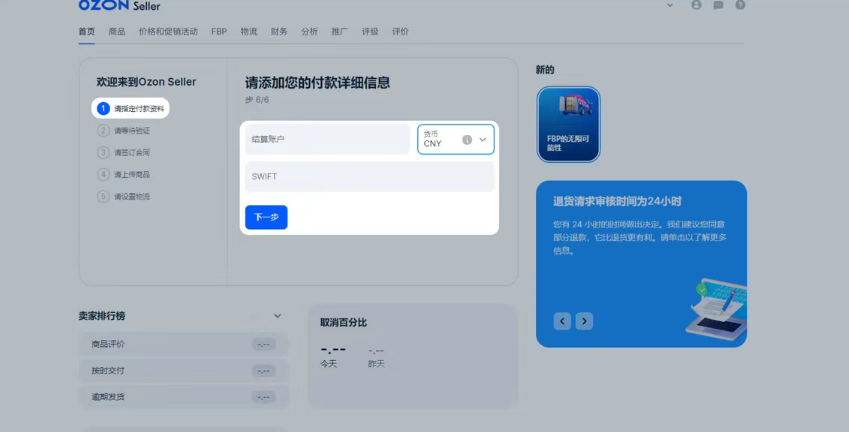Open the 分析 menu
849x432 pixels.
[x=310, y=31]
